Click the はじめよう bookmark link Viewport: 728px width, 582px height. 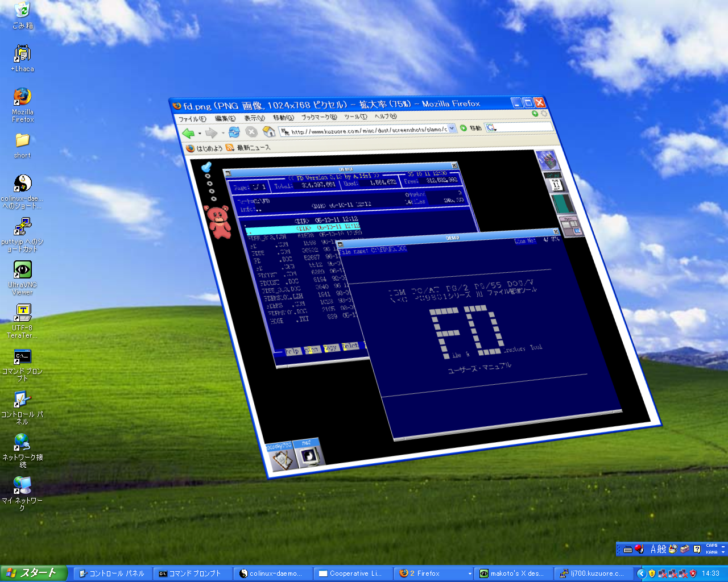coord(204,148)
